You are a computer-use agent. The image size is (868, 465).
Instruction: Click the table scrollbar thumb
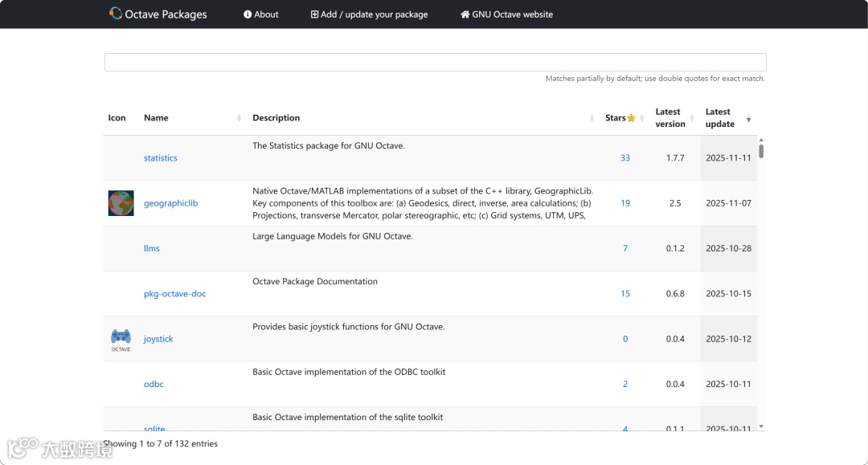point(761,150)
